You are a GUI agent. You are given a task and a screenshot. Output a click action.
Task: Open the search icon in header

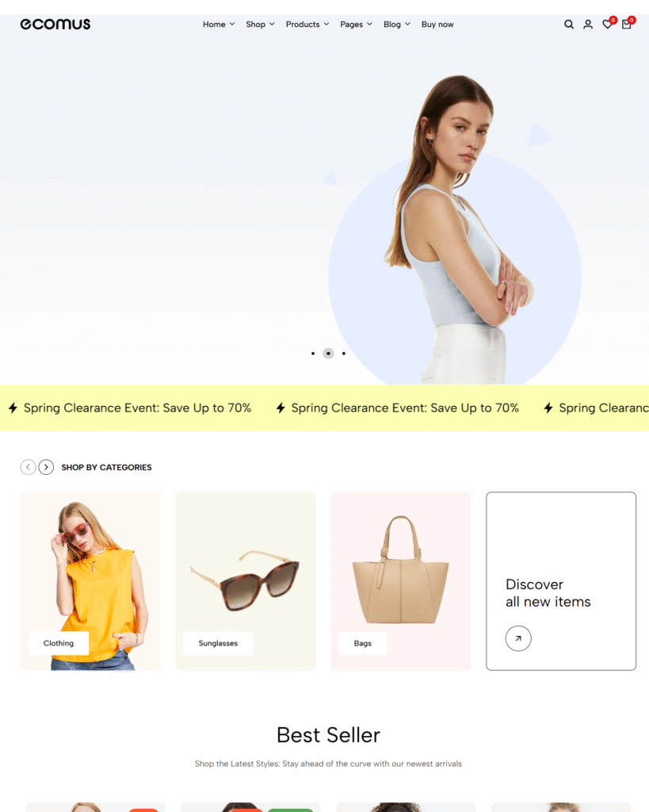(x=568, y=25)
